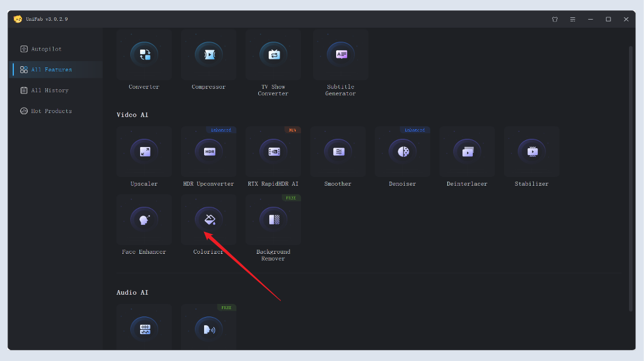Screen dimensions: 644x361
Task: Open the Stabilizer tool
Action: (x=532, y=152)
